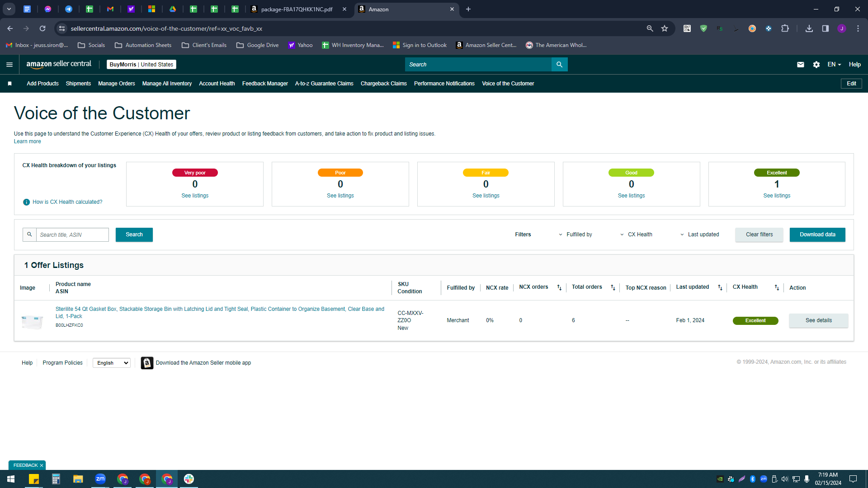868x488 pixels.
Task: Click the top search magnifier button
Action: tap(559, 65)
